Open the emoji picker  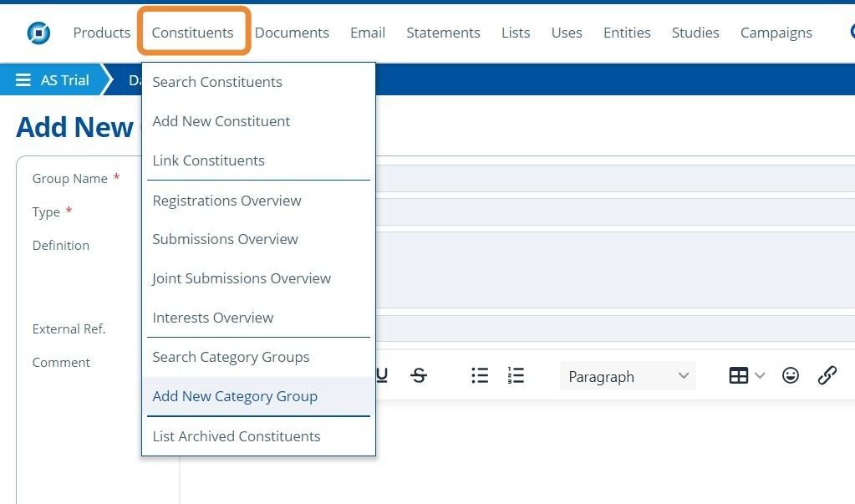(791, 376)
